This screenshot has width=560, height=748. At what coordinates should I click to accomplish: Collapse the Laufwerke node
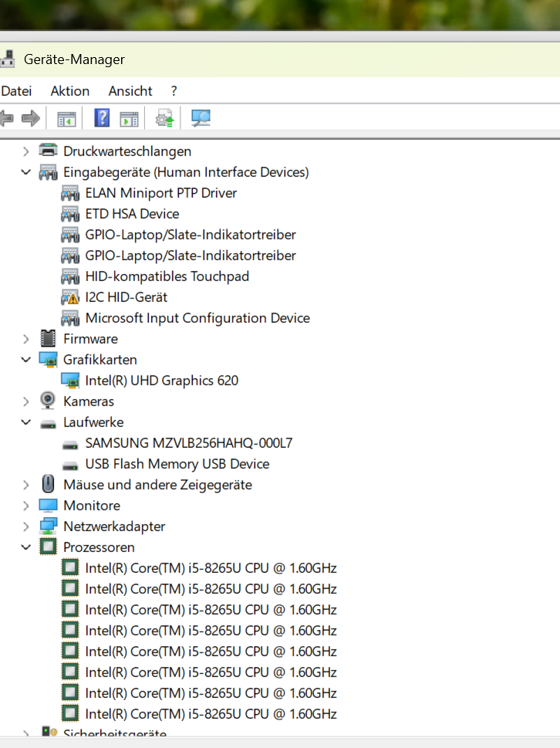[25, 421]
